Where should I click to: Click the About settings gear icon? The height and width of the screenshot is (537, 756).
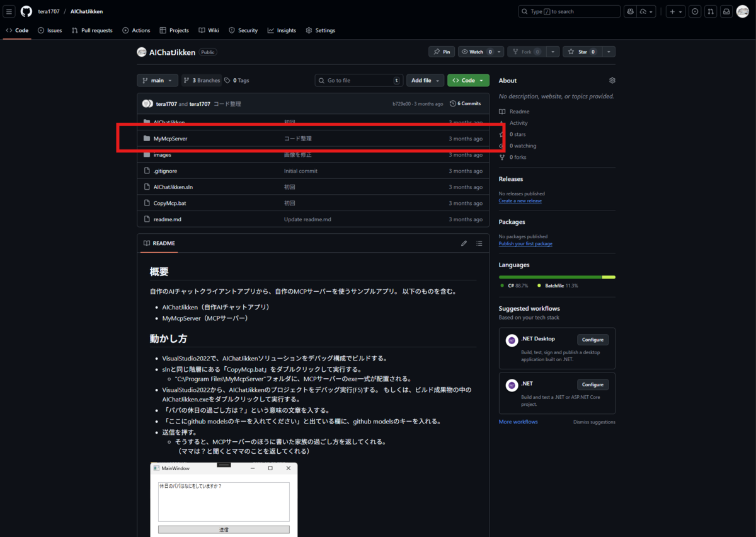[x=612, y=81]
